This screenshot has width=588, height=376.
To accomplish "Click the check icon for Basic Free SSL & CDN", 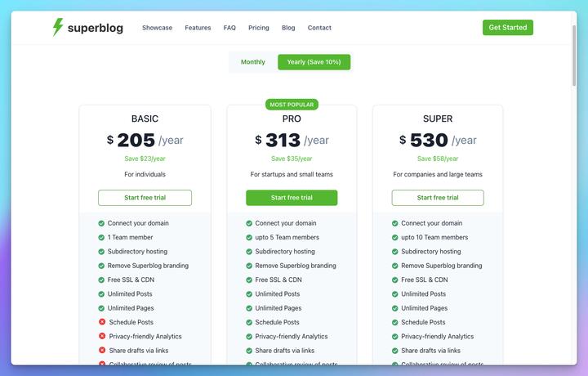I will point(101,280).
